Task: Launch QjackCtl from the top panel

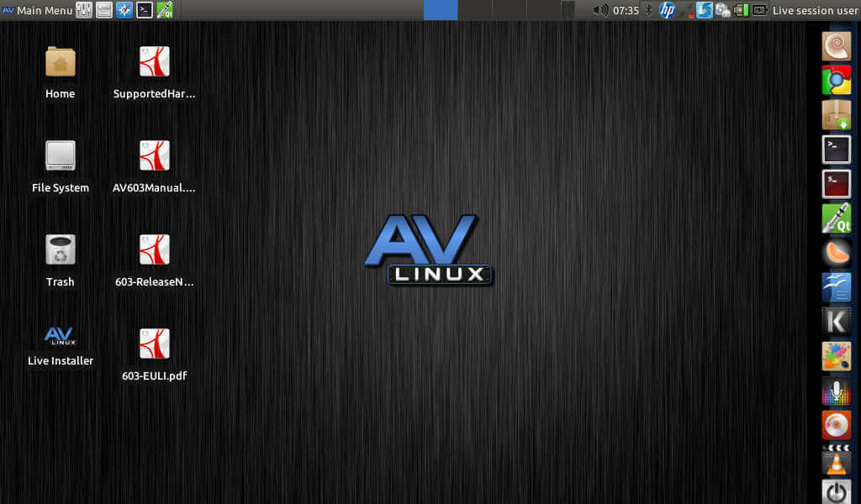Action: [x=165, y=10]
